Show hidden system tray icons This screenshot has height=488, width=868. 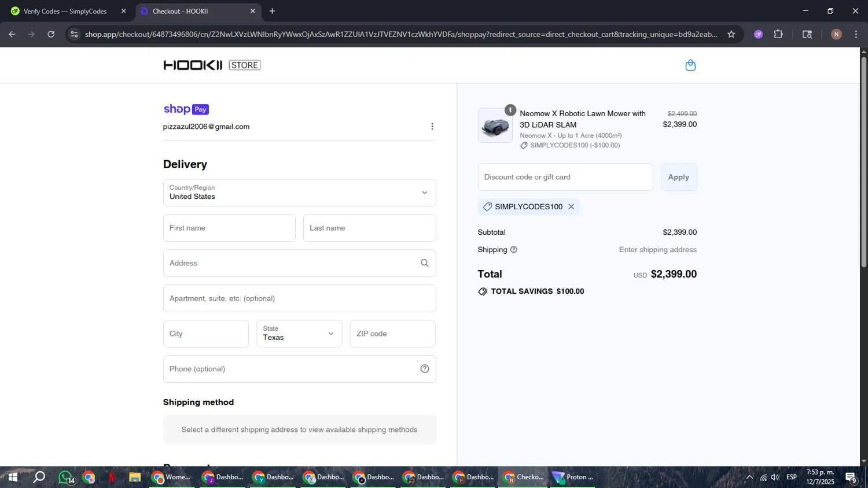(x=749, y=477)
